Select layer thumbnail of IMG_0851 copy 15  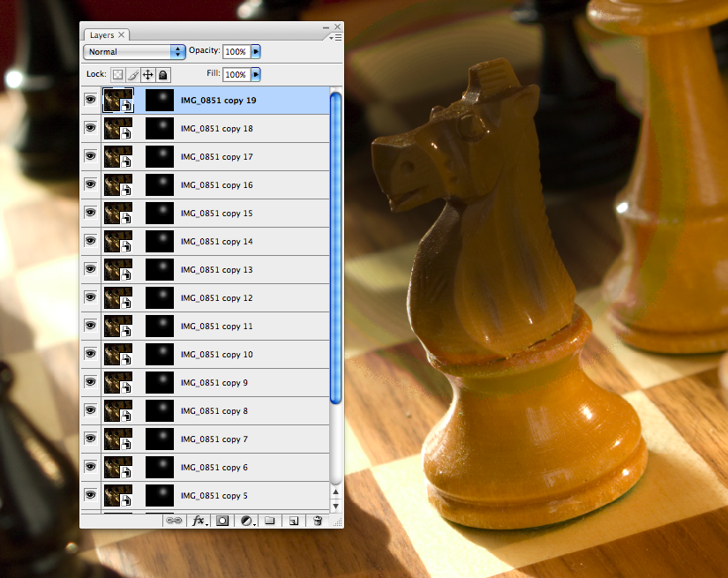[x=118, y=213]
